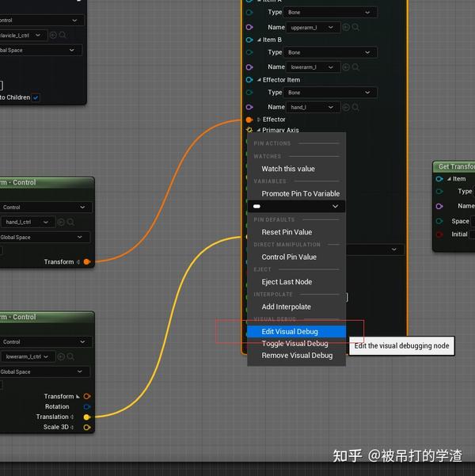Click the Effector Item input pin
The image size is (475, 476).
[x=249, y=80]
